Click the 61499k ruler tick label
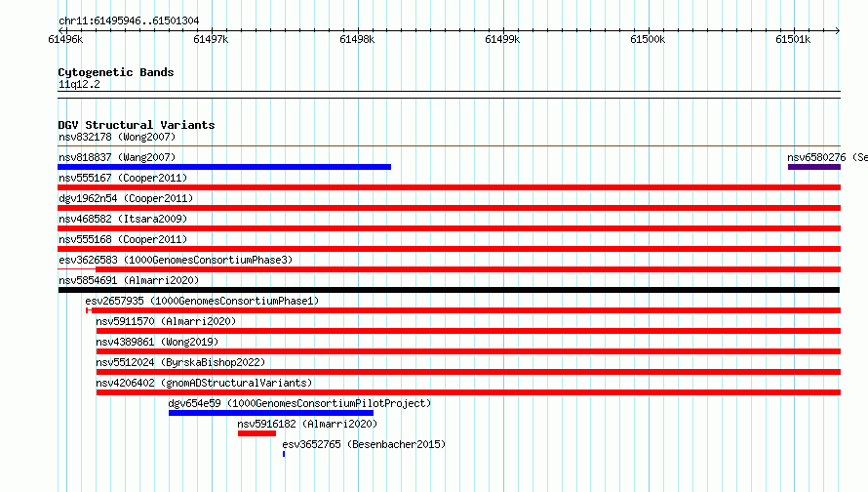868x492 pixels. tap(502, 39)
